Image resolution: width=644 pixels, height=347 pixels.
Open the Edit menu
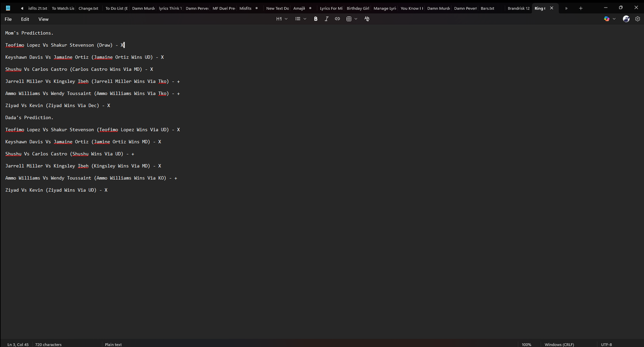(x=25, y=19)
